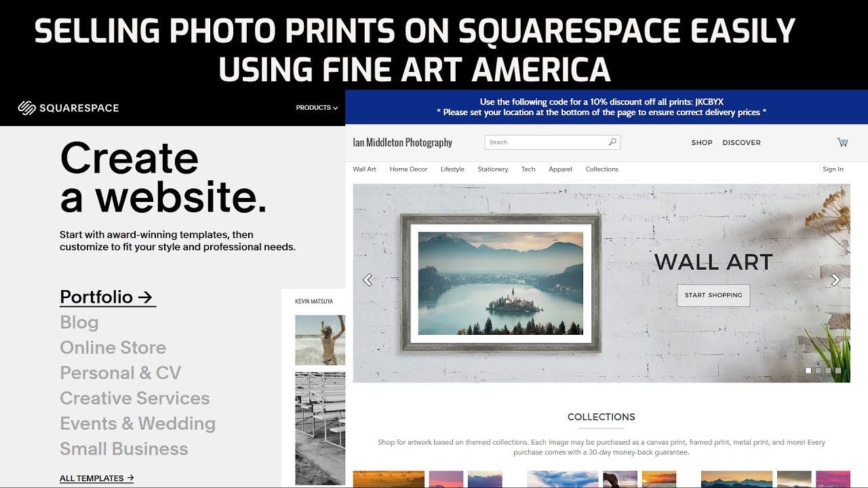
Task: Open the Products dropdown menu
Action: (317, 108)
